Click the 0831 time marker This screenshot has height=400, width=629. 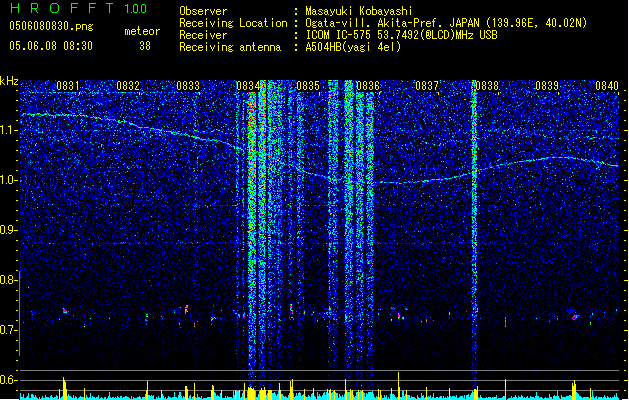pyautogui.click(x=68, y=86)
